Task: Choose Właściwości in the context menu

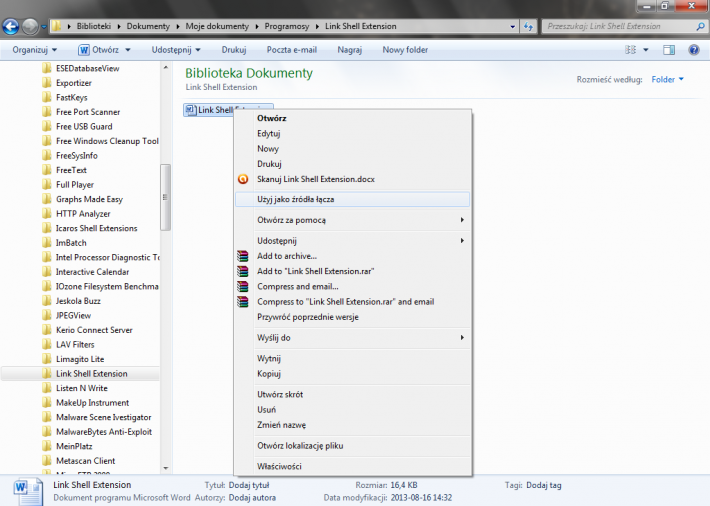Action: point(352,466)
